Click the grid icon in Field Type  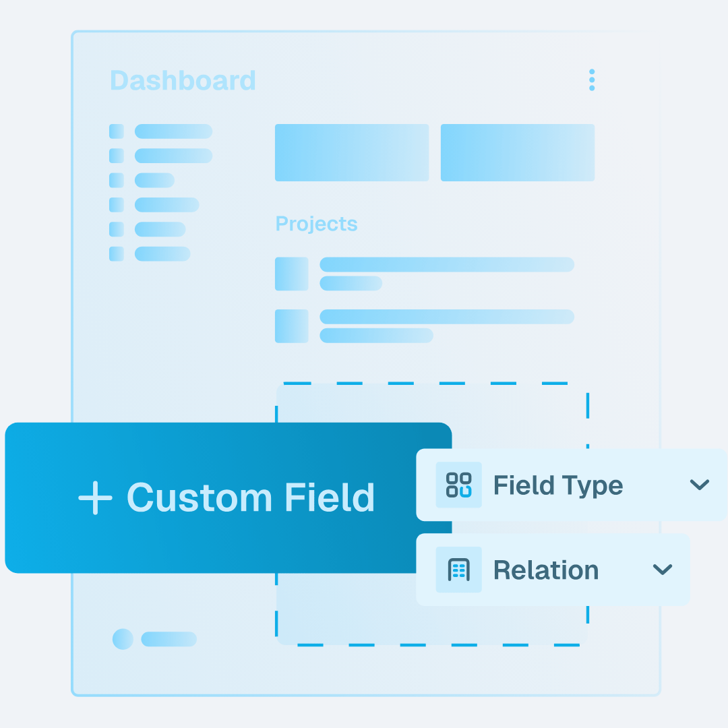459,485
